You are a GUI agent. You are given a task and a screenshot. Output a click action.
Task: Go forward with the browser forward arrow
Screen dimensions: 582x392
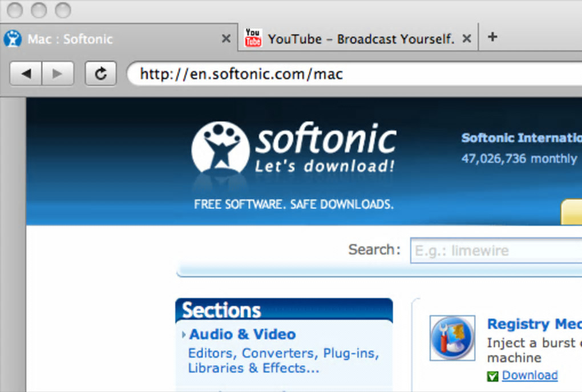(x=58, y=74)
